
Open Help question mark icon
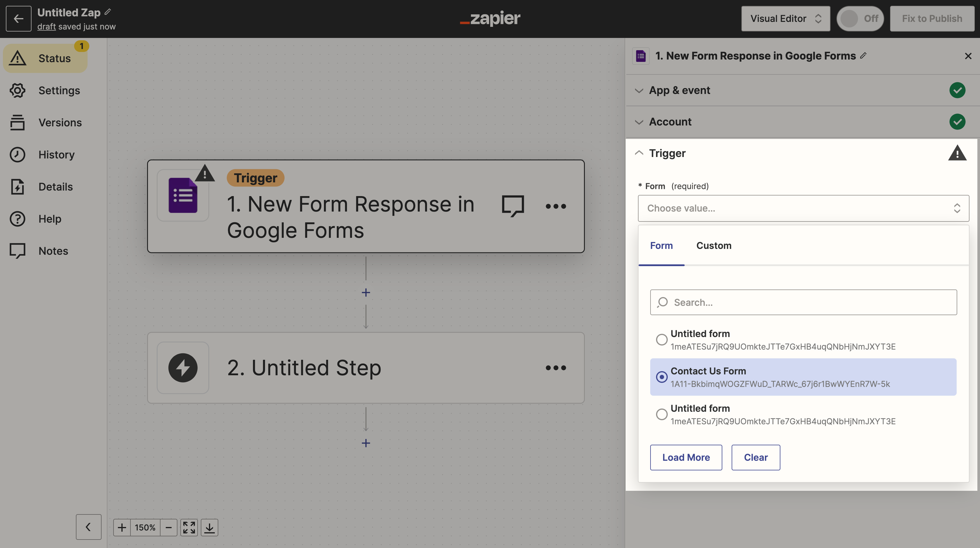pos(18,219)
